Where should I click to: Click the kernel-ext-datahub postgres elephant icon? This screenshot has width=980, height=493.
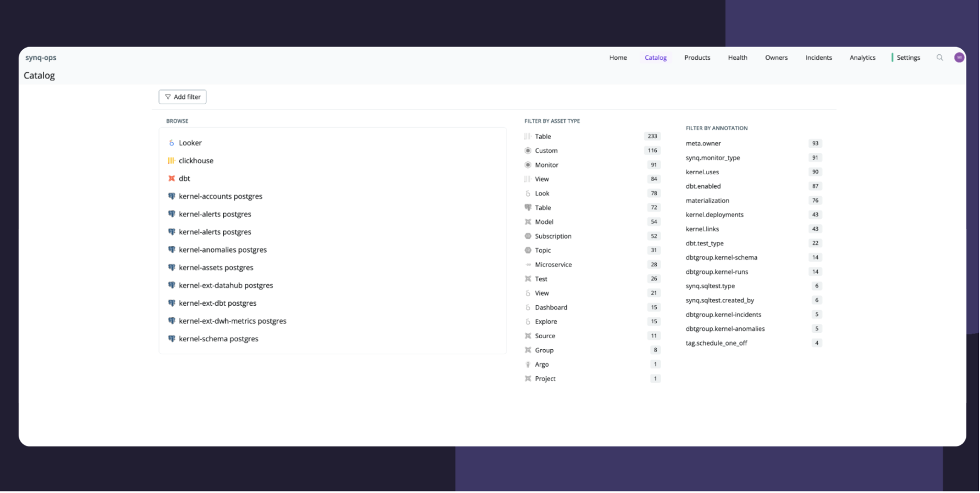172,285
